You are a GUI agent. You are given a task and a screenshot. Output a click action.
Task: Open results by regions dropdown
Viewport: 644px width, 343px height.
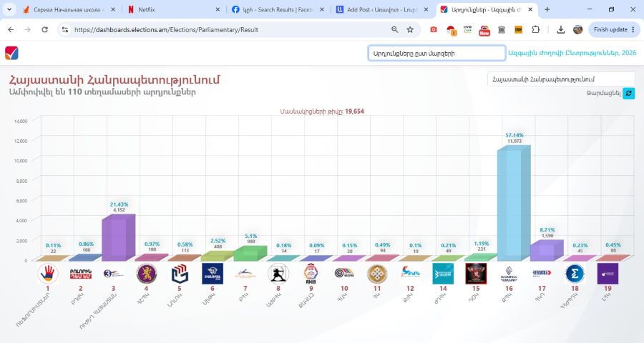coord(436,53)
